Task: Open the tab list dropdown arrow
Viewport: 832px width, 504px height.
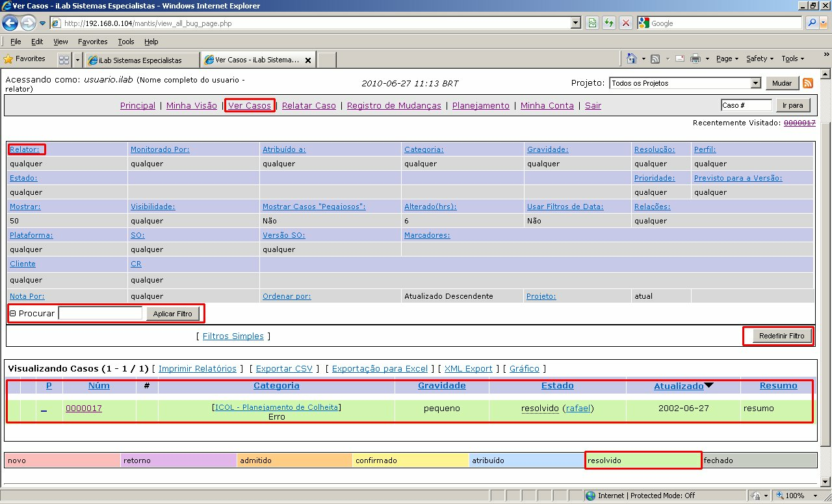Action: [78, 60]
